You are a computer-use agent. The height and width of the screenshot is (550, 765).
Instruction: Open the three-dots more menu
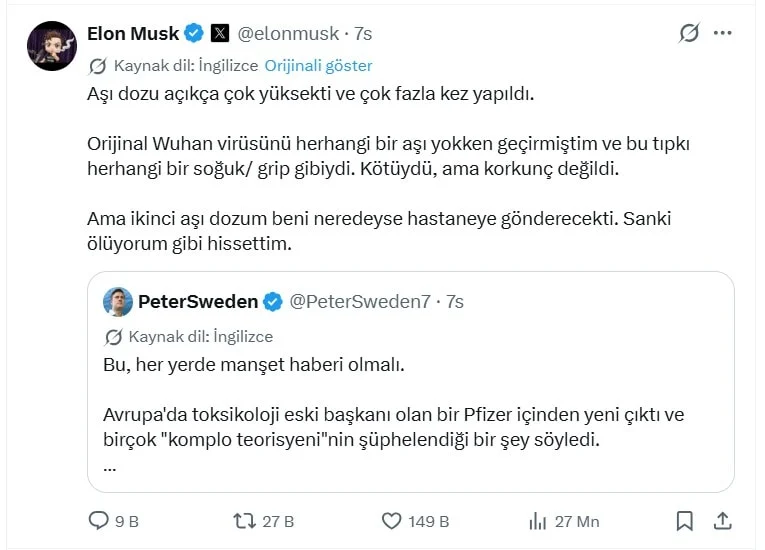pos(723,33)
